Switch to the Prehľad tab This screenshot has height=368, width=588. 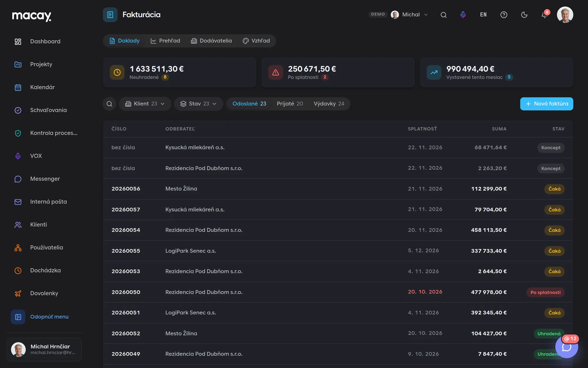tap(165, 41)
